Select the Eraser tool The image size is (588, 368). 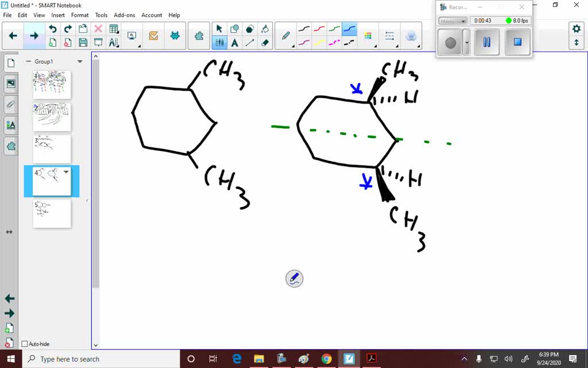coord(265,43)
